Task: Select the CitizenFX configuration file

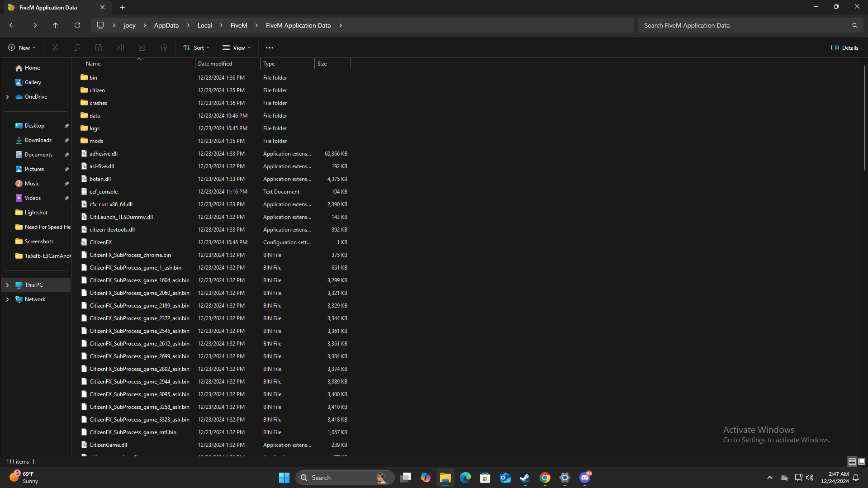Action: coord(100,242)
